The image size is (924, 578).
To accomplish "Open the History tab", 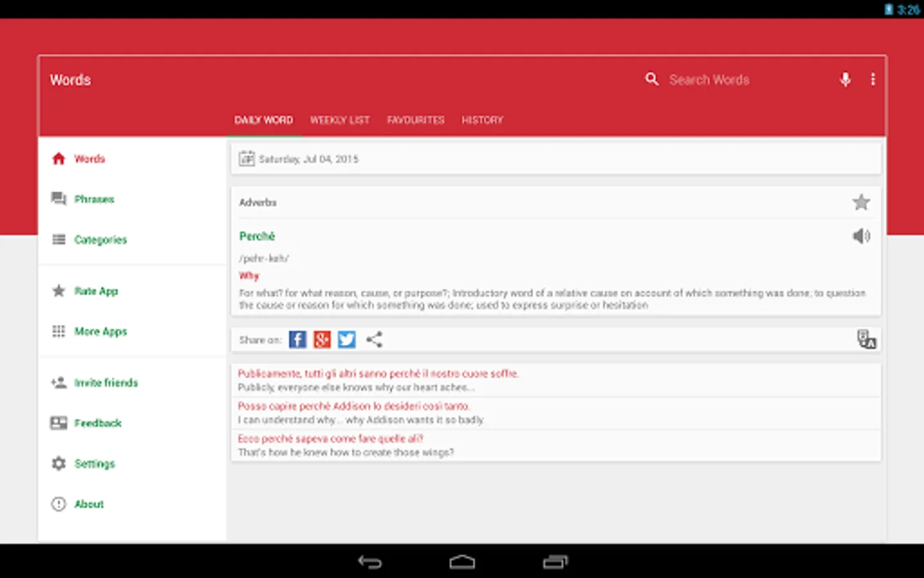I will [483, 120].
